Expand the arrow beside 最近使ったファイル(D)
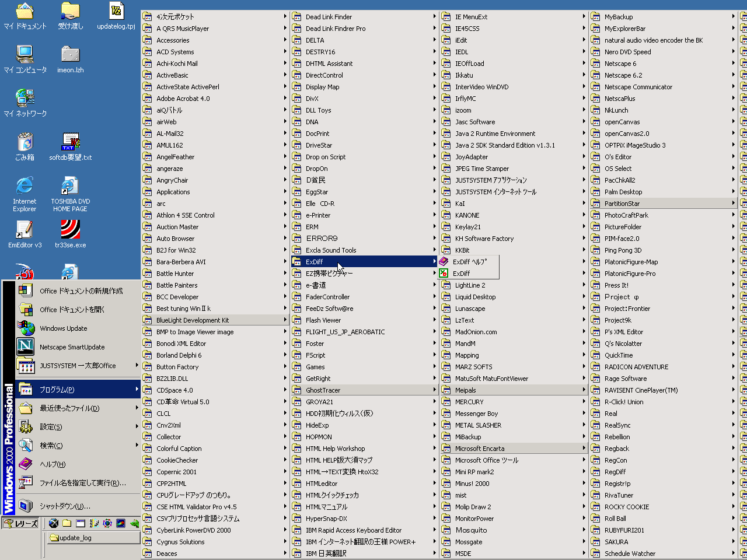 [137, 408]
